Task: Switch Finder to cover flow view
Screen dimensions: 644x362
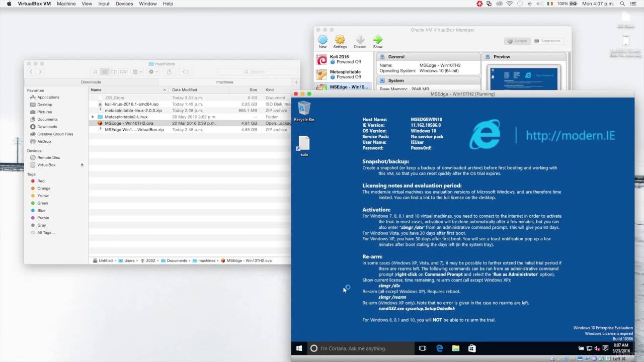Action: tap(123, 72)
